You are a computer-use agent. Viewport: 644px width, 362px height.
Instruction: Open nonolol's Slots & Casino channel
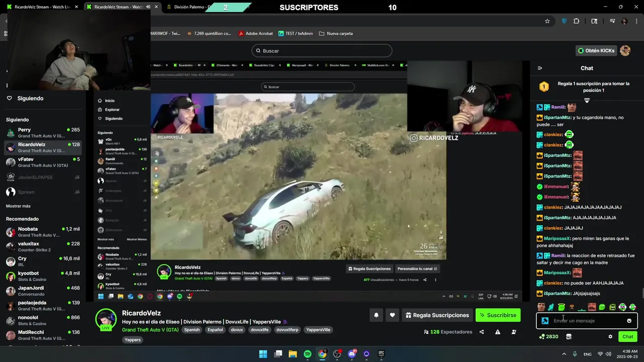coord(43,321)
